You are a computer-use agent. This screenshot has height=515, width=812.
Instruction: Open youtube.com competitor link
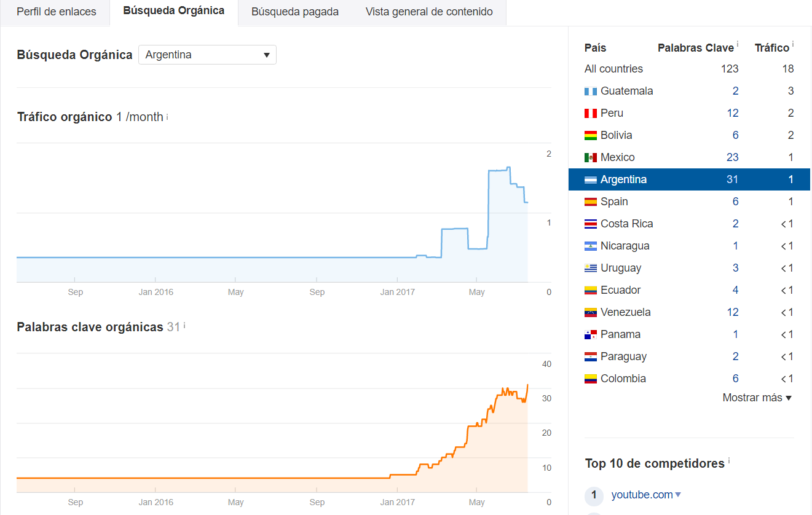(642, 495)
